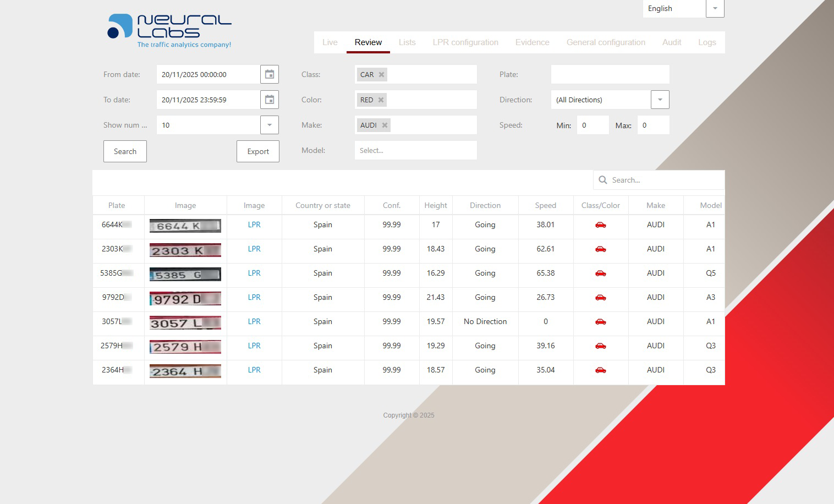Switch to the Live tab

tap(330, 42)
